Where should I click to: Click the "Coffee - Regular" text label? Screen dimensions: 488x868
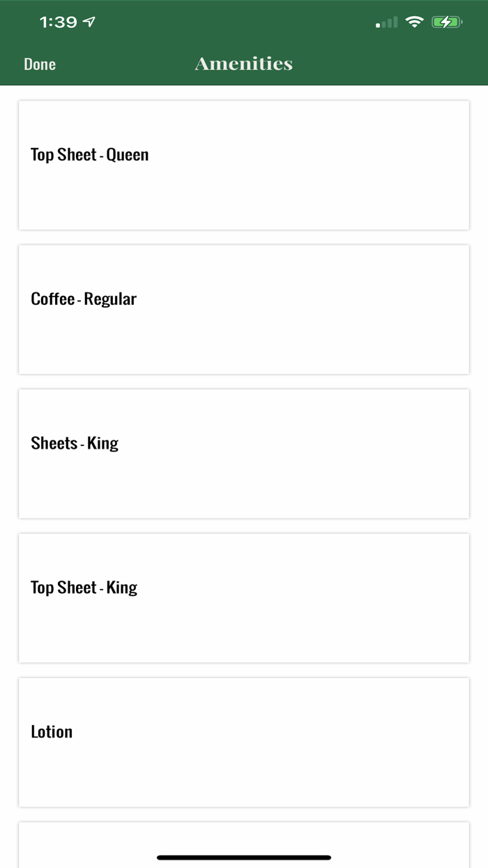(84, 299)
